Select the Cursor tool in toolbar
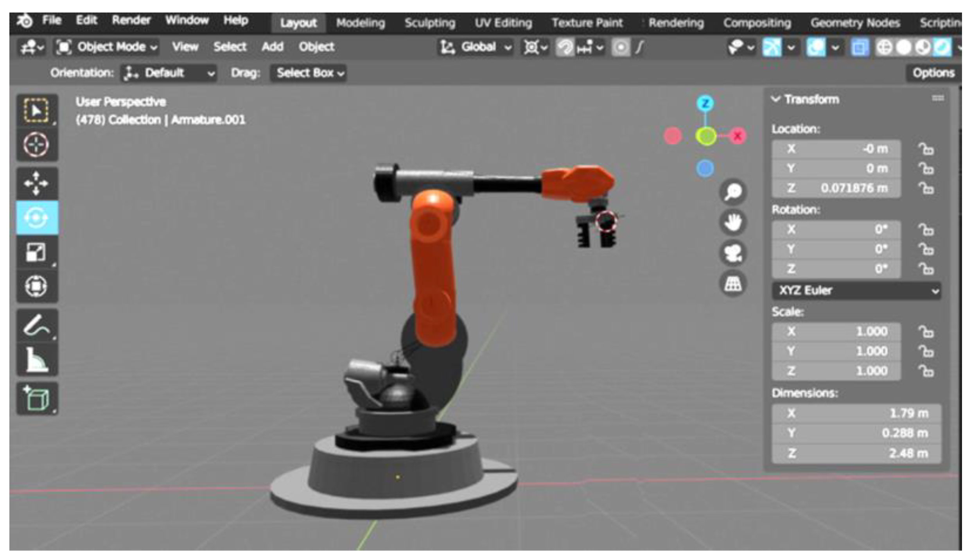This screenshot has width=971, height=560. point(36,145)
